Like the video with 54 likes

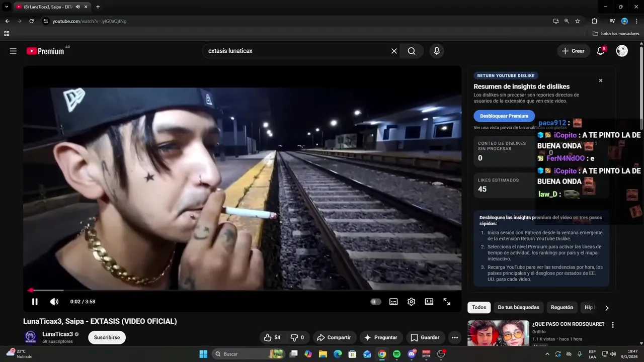click(272, 337)
